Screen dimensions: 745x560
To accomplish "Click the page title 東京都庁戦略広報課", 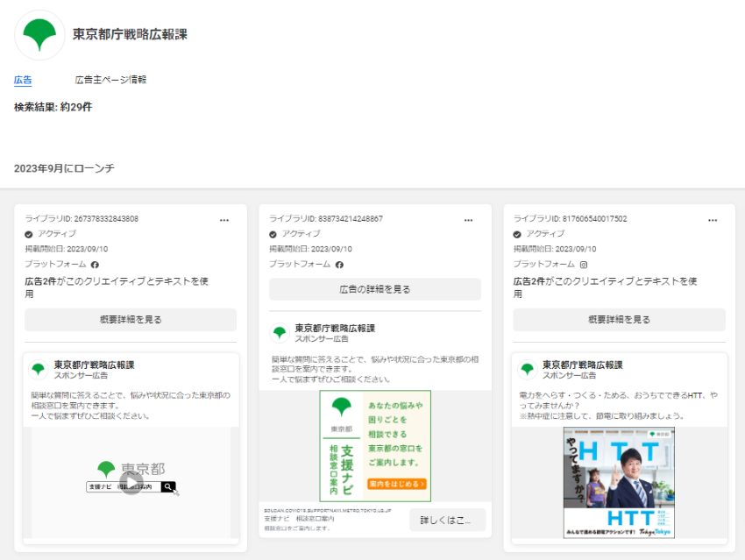I will tap(130, 34).
